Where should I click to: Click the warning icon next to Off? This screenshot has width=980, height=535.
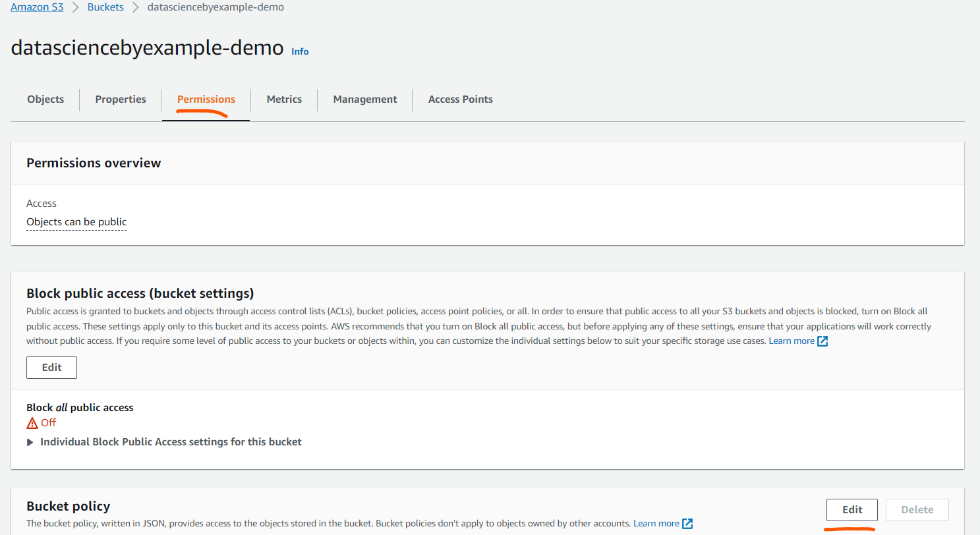click(x=32, y=423)
